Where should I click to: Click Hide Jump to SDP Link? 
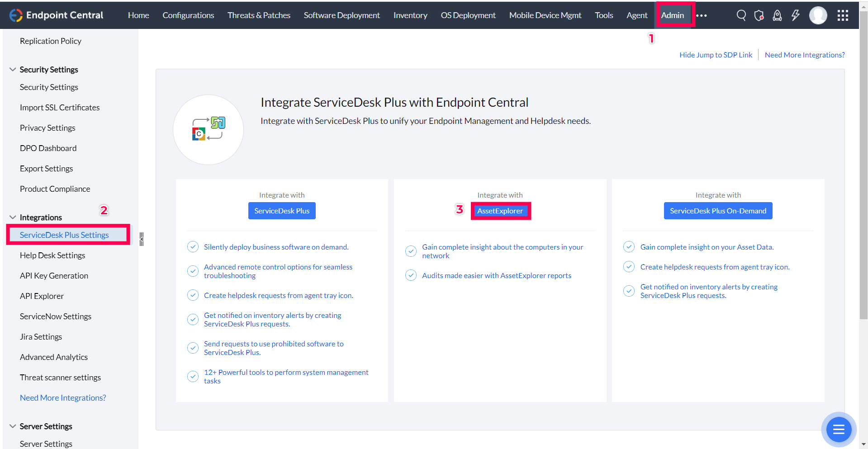click(x=716, y=54)
